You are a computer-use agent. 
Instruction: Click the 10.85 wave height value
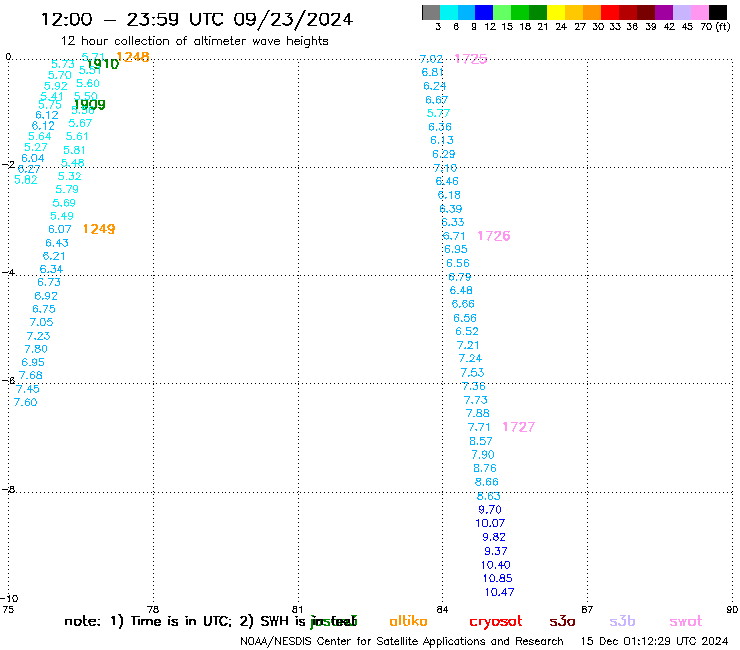click(x=497, y=578)
